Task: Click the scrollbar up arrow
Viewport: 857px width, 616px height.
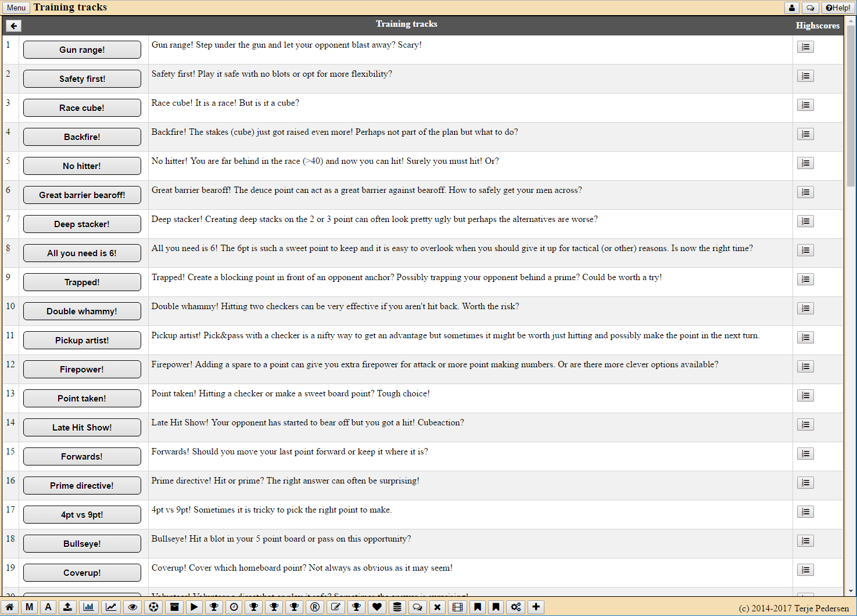Action: (x=851, y=20)
